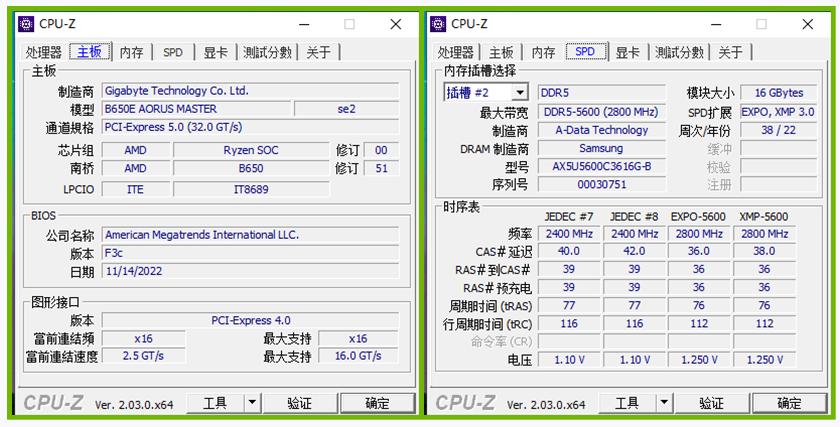The image size is (840, 427).
Task: Open 关于 tab in right window
Action: (730, 53)
